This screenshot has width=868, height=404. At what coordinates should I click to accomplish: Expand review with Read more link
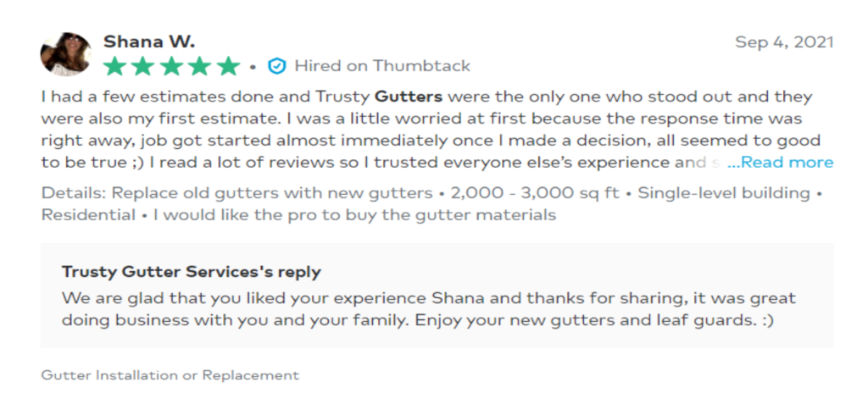click(x=780, y=162)
